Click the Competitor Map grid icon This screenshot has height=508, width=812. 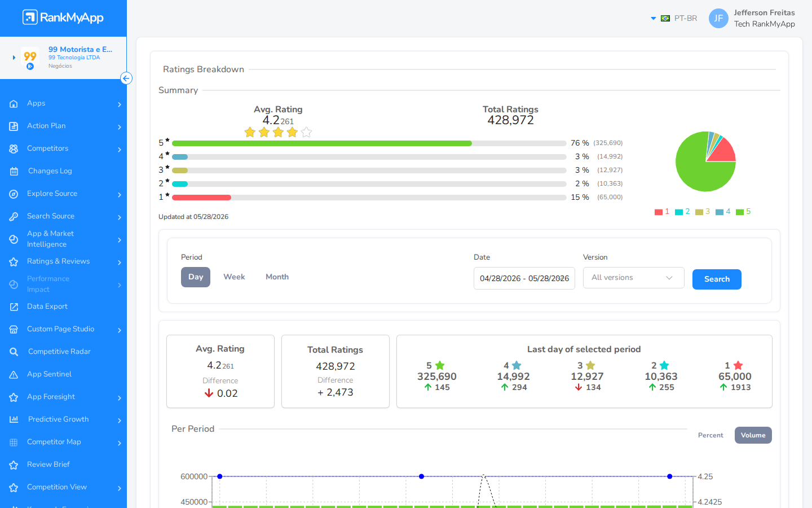pyautogui.click(x=14, y=443)
